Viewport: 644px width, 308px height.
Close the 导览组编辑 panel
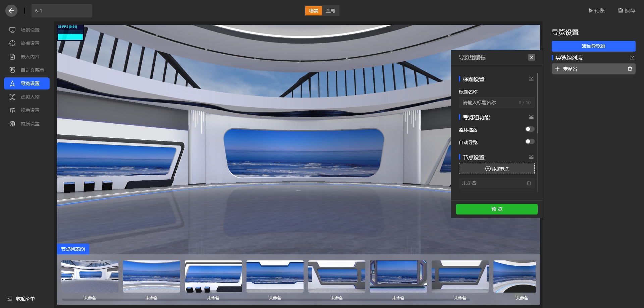[x=531, y=57]
